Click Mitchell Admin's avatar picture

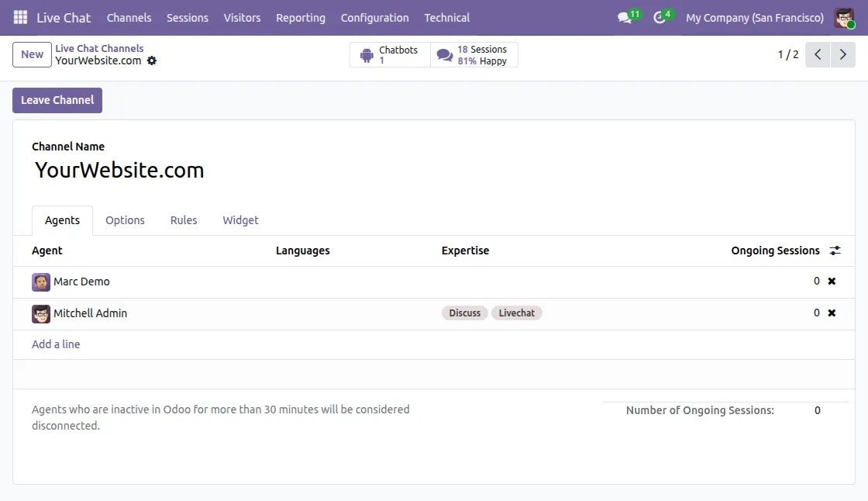[x=41, y=314]
